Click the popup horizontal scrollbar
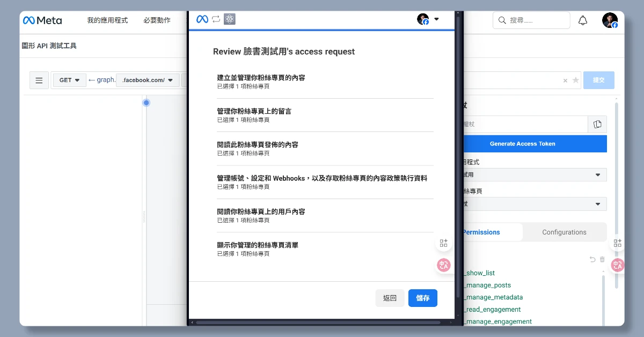 [x=318, y=323]
